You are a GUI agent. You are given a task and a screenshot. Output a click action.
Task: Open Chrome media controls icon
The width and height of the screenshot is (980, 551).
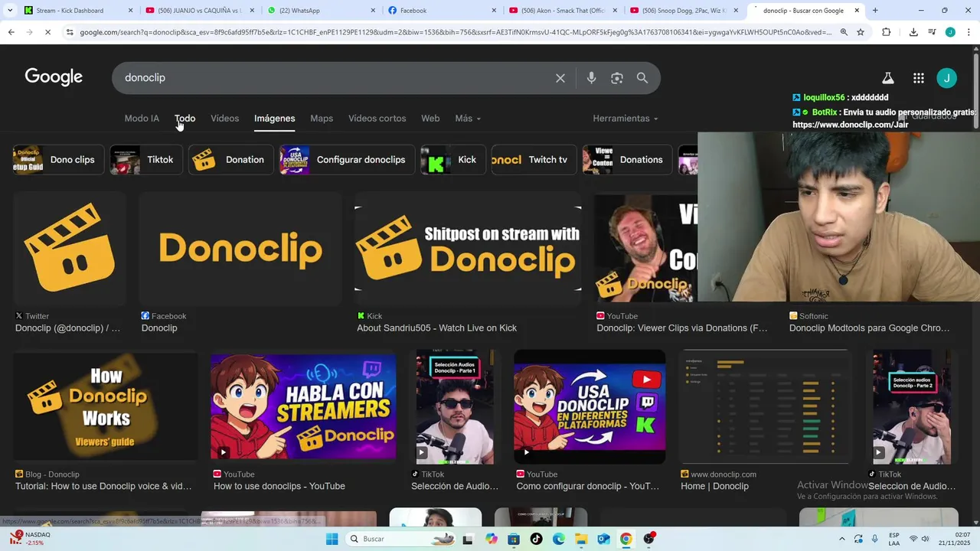pos(932,32)
